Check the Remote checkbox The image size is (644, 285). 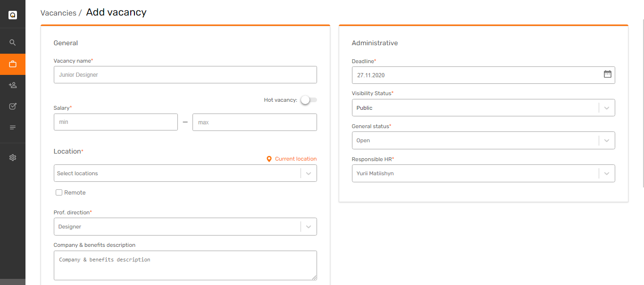[59, 193]
